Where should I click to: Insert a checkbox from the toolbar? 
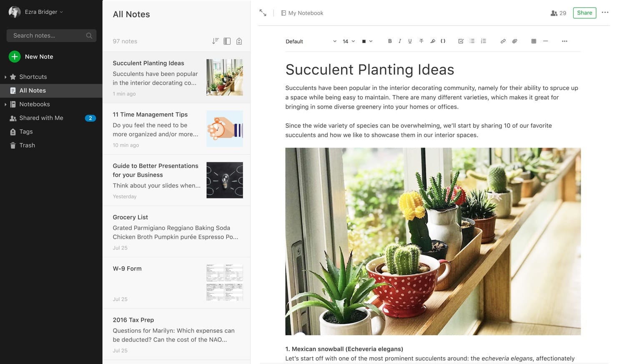pyautogui.click(x=461, y=41)
